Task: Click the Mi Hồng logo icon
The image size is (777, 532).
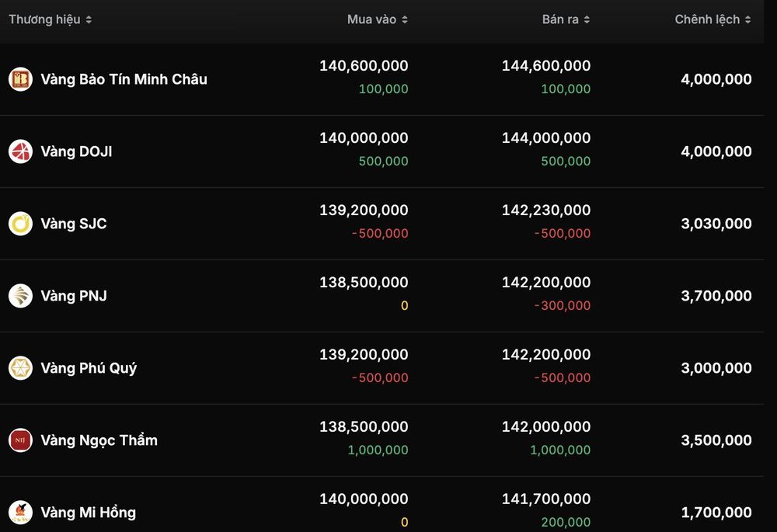Action: click(x=20, y=513)
